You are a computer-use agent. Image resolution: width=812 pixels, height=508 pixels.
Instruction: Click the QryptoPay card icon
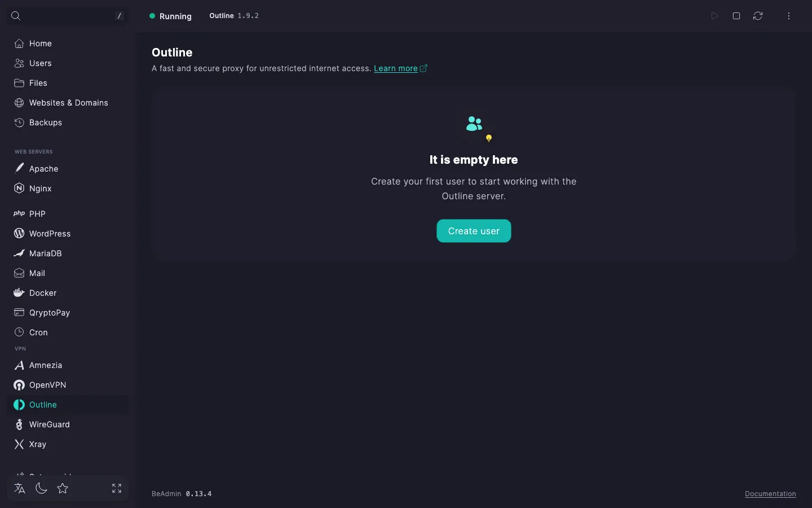point(19,313)
